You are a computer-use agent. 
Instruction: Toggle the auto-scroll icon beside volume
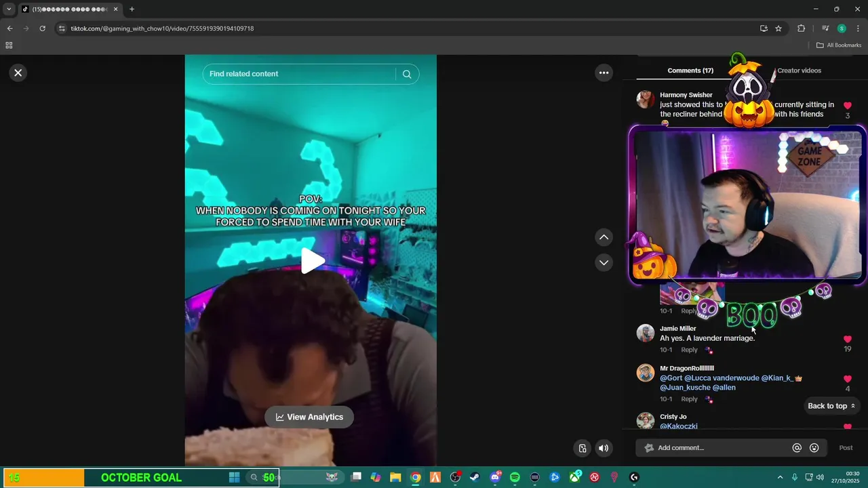tap(583, 448)
